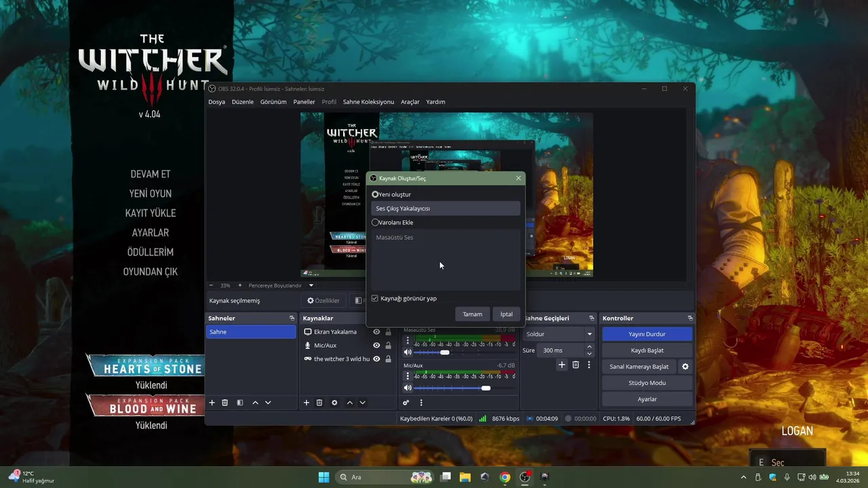Hide the Mic/Aux source eye icon
Image resolution: width=868 pixels, height=488 pixels.
pos(376,346)
